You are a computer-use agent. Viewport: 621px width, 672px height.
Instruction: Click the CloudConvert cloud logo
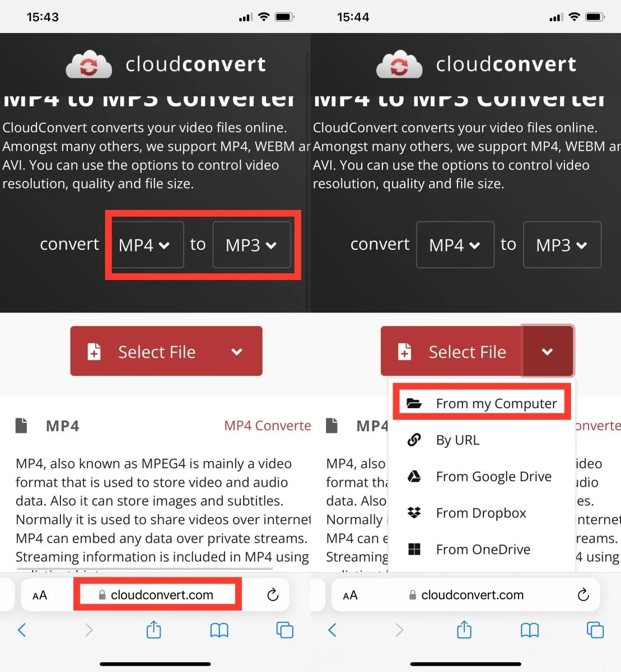pyautogui.click(x=88, y=64)
